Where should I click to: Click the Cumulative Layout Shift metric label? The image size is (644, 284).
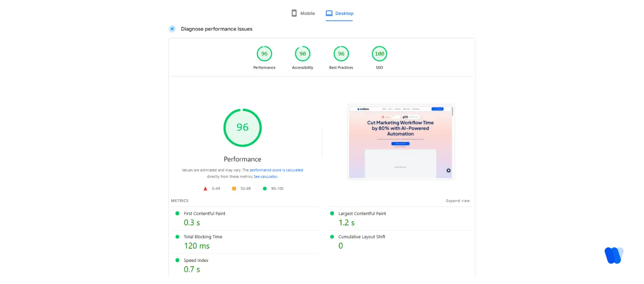[362, 237]
